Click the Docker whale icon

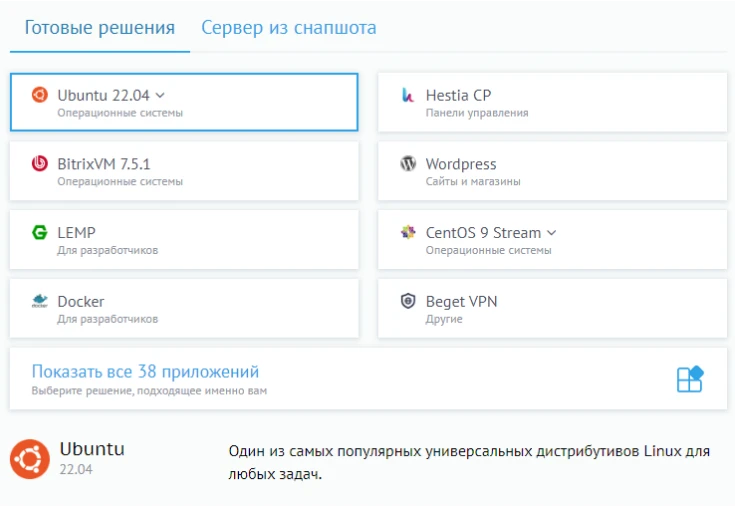40,301
